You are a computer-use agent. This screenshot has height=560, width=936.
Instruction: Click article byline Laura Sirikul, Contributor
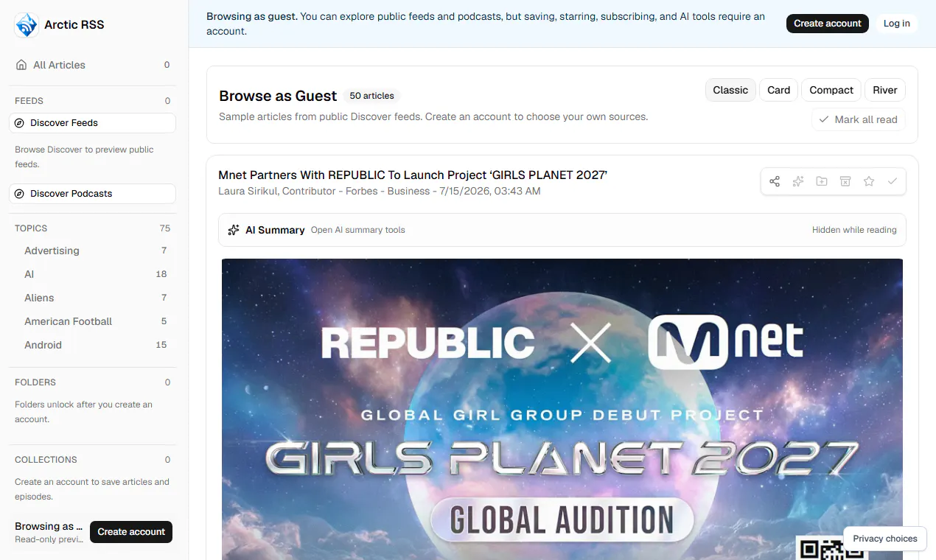pos(277,191)
